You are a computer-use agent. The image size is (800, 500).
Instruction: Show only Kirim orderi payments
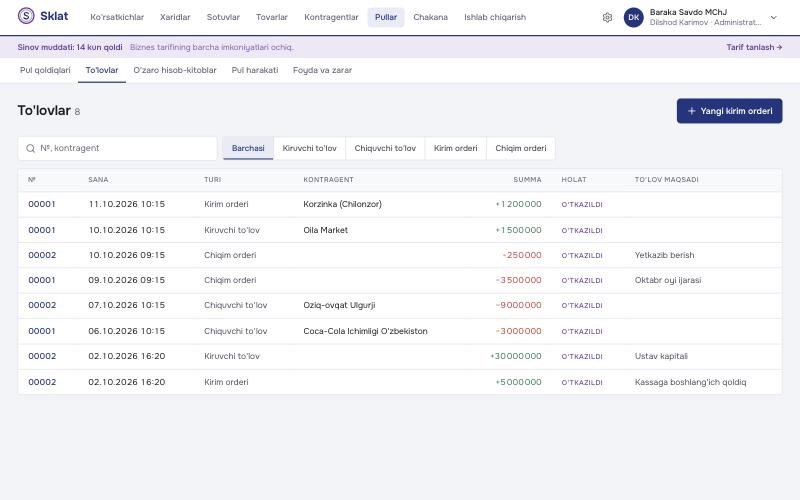tap(455, 148)
